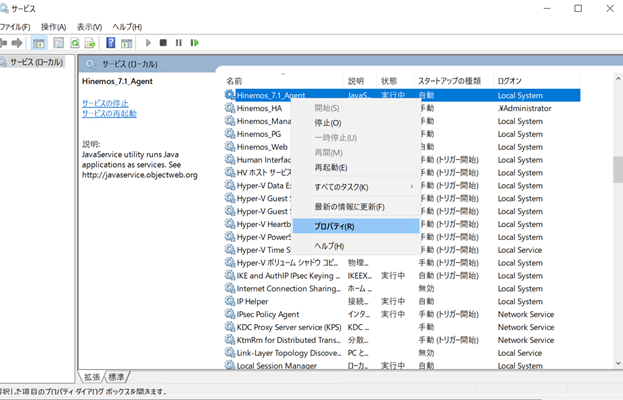Select プロパティ(R) in the context menu
623x400 pixels.
[x=356, y=226]
